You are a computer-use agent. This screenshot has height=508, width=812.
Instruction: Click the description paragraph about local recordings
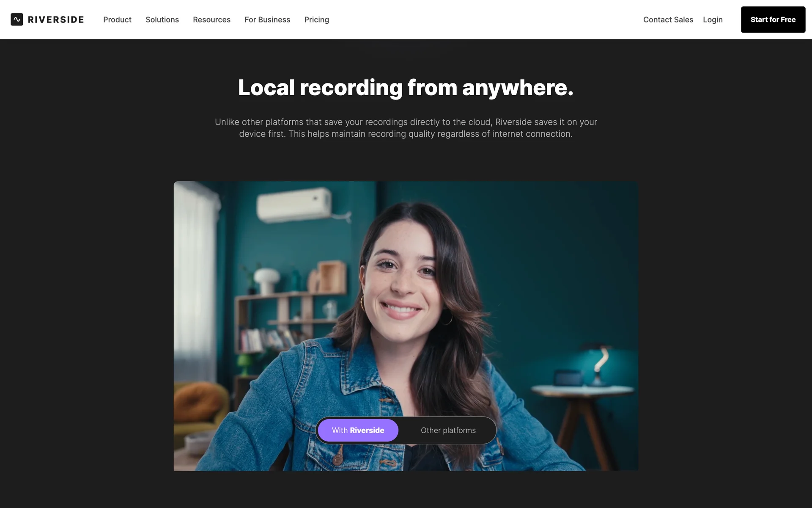[x=406, y=128]
